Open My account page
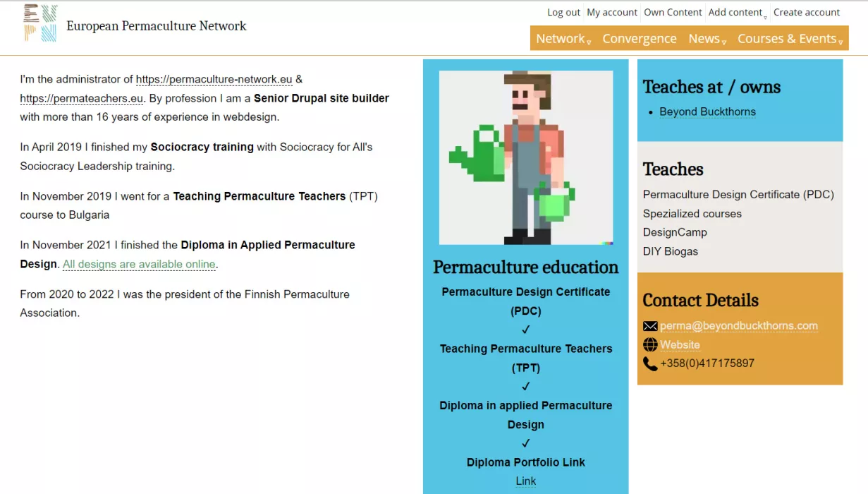The height and width of the screenshot is (494, 868). tap(612, 13)
